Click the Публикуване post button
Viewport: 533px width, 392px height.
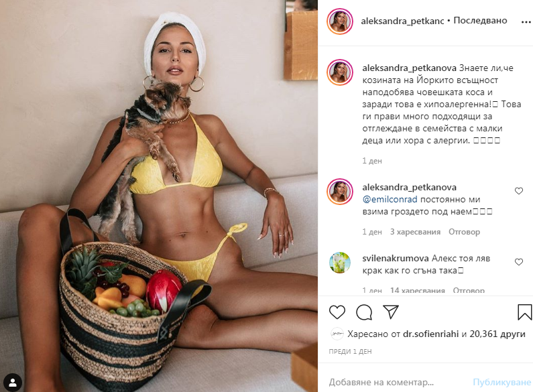coord(501,383)
